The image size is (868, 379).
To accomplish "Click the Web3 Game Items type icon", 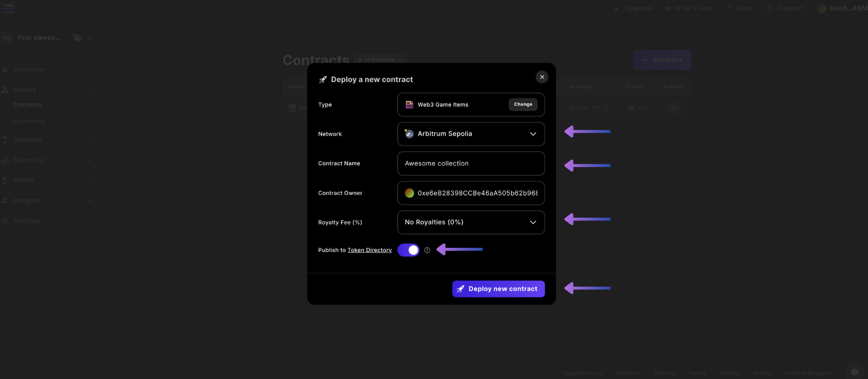I will coord(409,105).
